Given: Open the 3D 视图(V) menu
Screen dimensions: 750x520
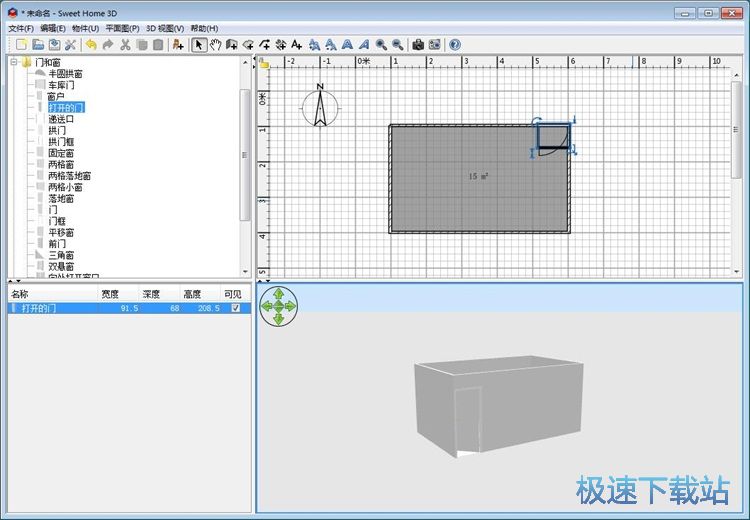Looking at the screenshot, I should (x=165, y=28).
